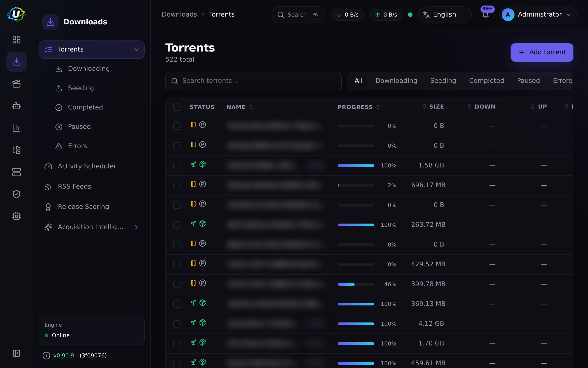Check the box for the 263.72 MB torrent

point(177,225)
